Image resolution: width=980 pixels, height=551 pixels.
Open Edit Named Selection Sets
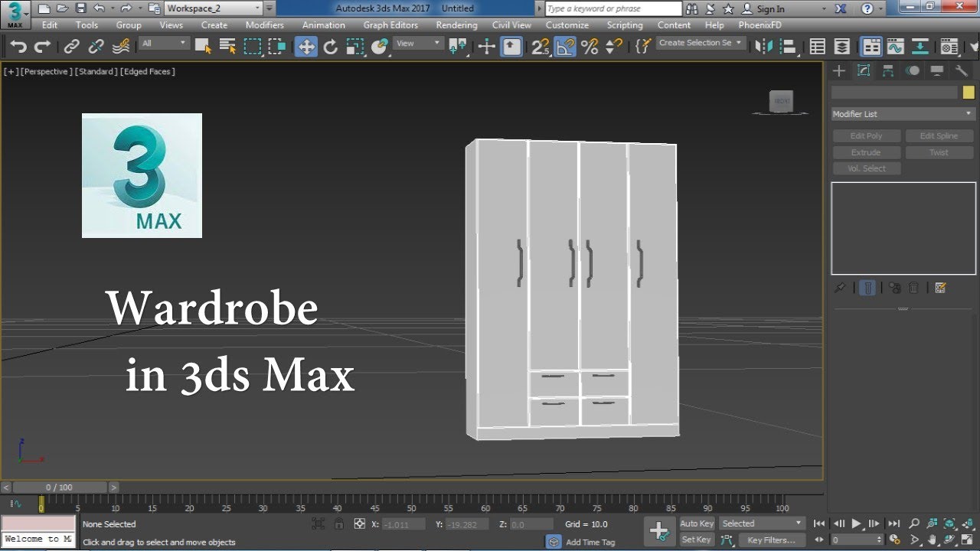click(x=643, y=47)
